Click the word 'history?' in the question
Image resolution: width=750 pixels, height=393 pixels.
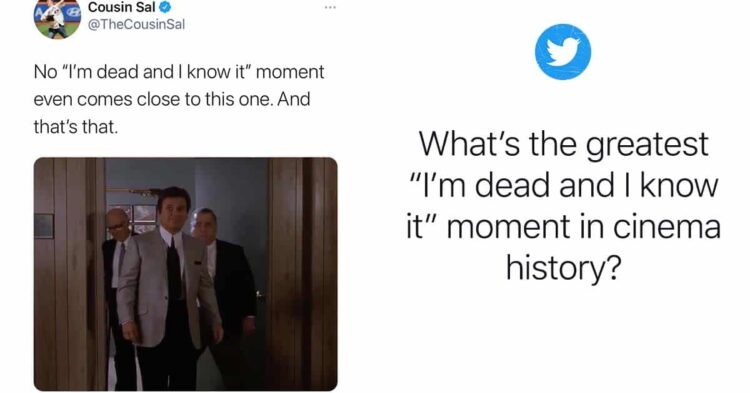[563, 267]
